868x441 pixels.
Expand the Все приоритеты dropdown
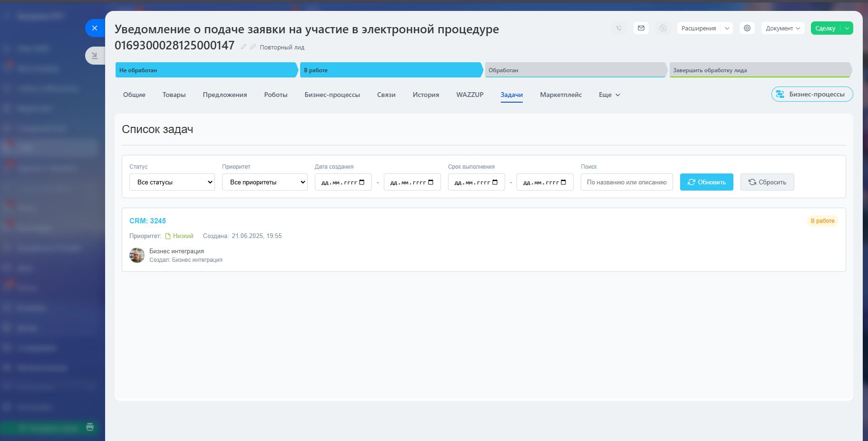tap(264, 182)
